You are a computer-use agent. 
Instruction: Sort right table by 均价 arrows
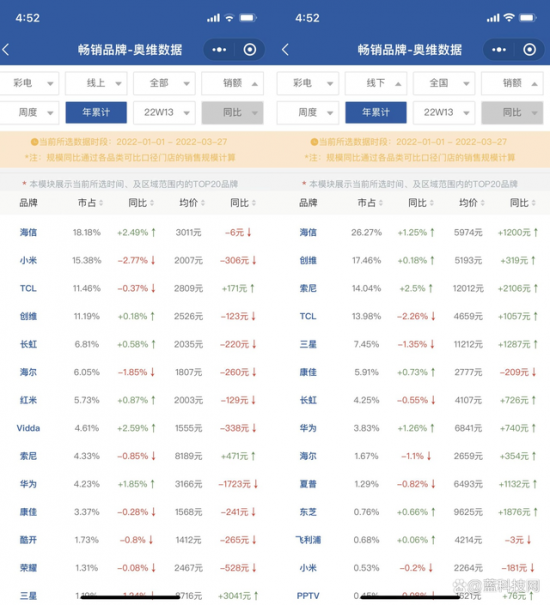482,203
